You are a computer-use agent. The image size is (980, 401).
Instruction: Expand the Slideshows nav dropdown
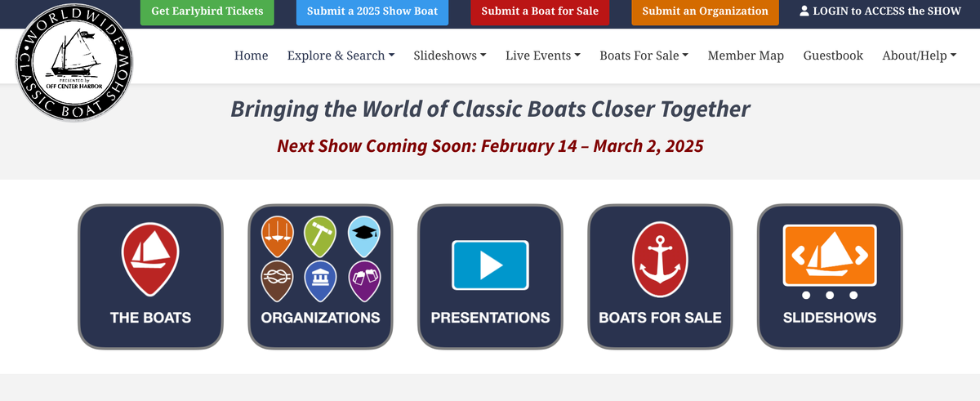pyautogui.click(x=450, y=56)
